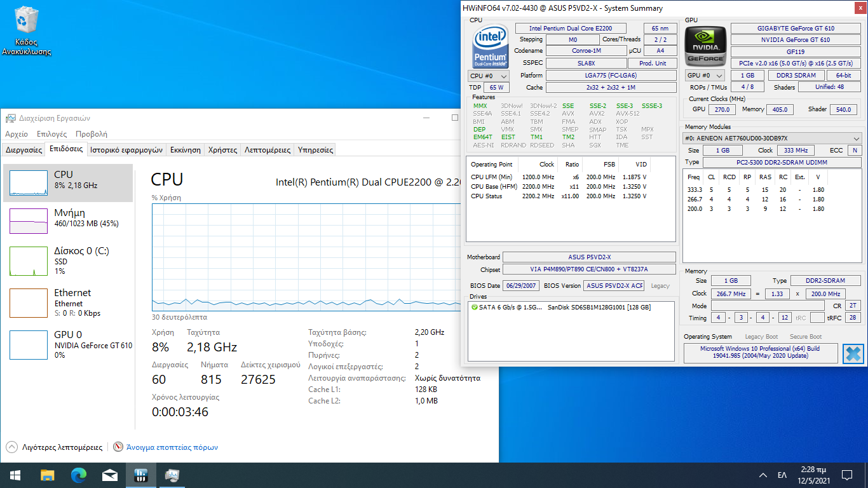
Task: Click the BIOS Version field ASUS P5VD2-X
Action: point(614,286)
